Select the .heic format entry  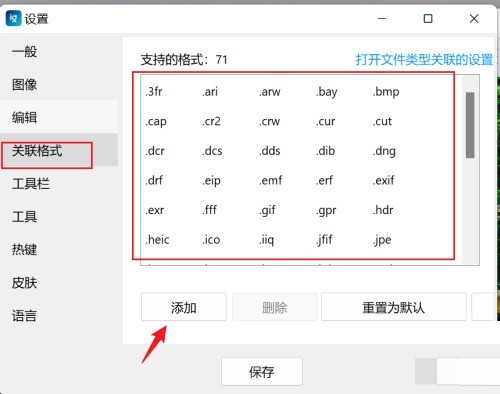pos(157,240)
